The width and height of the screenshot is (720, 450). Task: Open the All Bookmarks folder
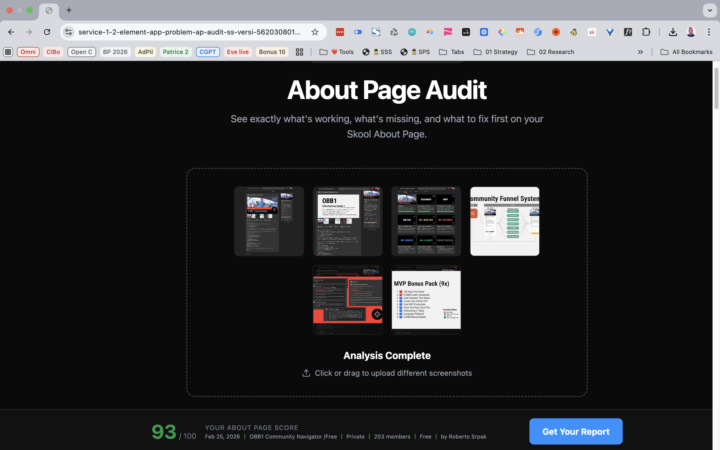(686, 52)
